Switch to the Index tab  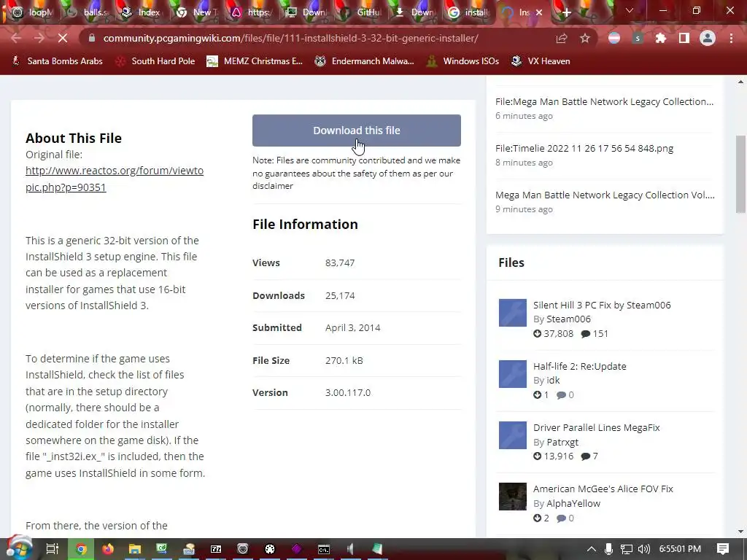142,12
